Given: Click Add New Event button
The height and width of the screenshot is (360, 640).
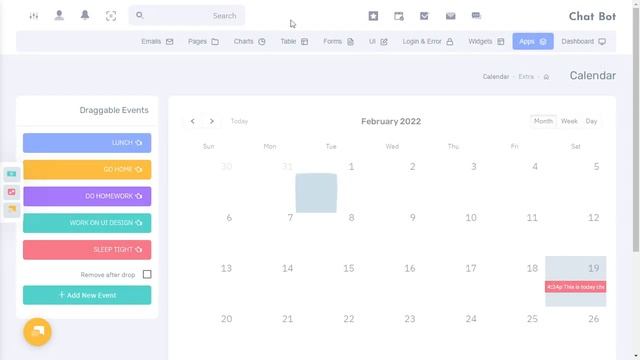Looking at the screenshot, I should pos(87,295).
